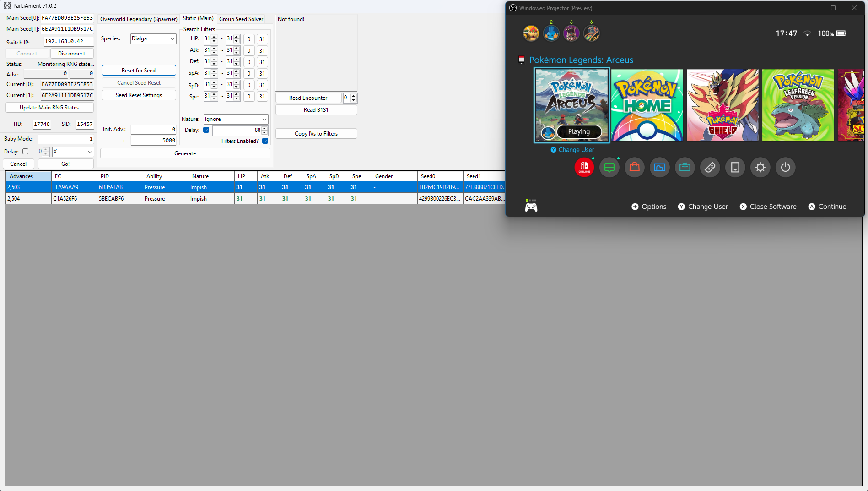Click the OBS icon in Windowed Projector title
Image resolution: width=868 pixels, height=491 pixels.
pyautogui.click(x=513, y=8)
